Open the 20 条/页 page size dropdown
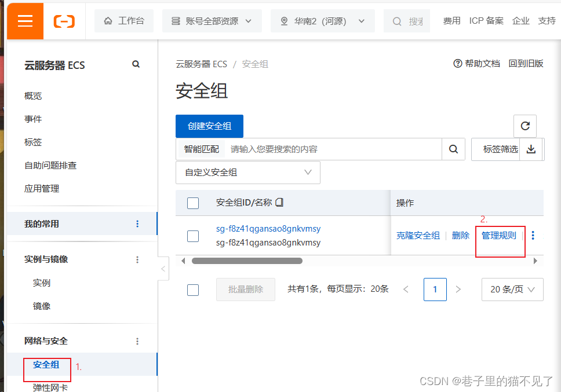The image size is (561, 392). click(512, 290)
